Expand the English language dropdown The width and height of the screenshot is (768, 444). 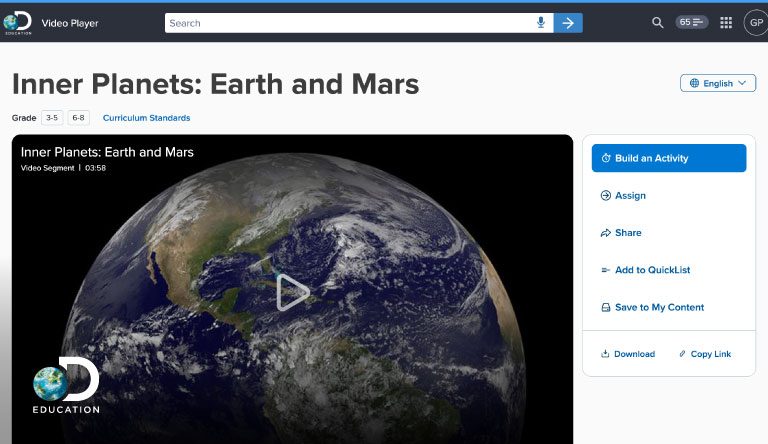tap(717, 83)
